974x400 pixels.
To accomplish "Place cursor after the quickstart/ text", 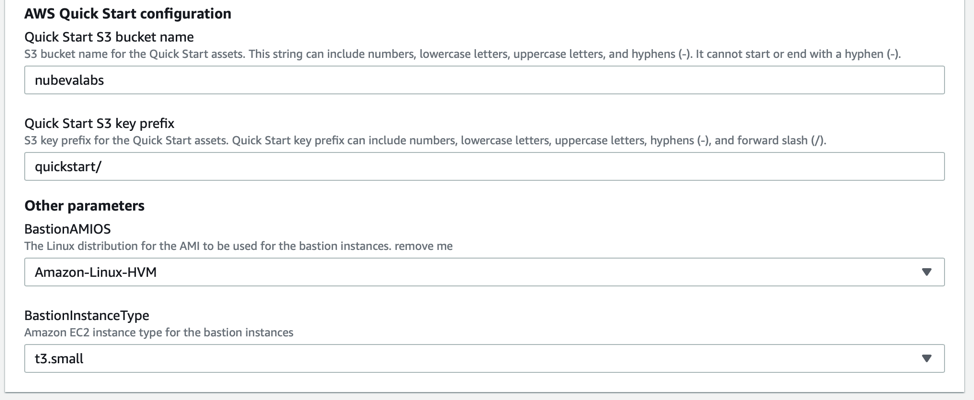I will click(x=101, y=166).
